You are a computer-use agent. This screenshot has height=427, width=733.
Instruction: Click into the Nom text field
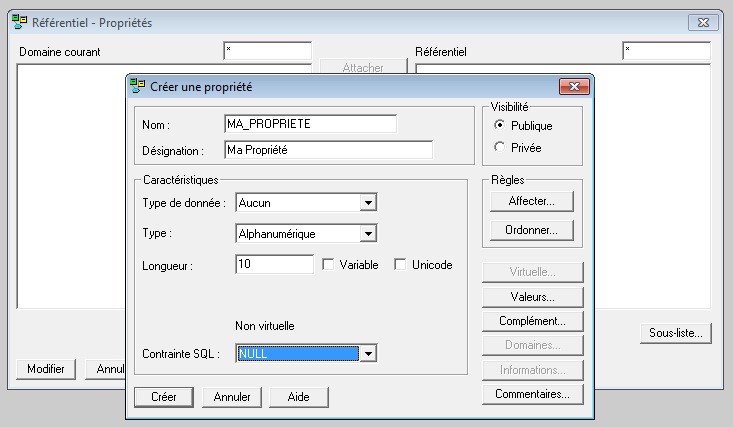[x=310, y=123]
